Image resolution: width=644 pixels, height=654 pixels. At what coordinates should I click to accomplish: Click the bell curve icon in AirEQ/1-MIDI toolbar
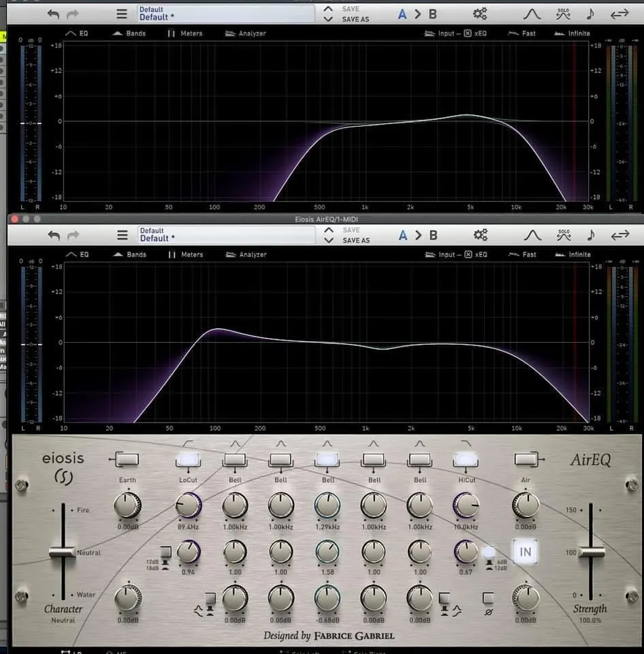532,235
